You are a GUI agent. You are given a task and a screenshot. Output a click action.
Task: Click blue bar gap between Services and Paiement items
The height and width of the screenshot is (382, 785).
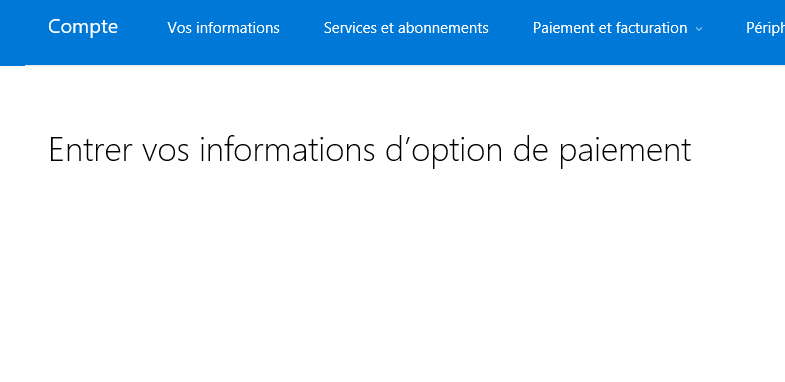click(x=511, y=28)
